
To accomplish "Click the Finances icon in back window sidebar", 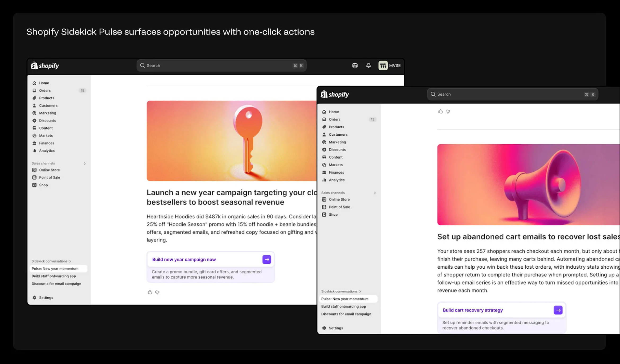I will (34, 143).
